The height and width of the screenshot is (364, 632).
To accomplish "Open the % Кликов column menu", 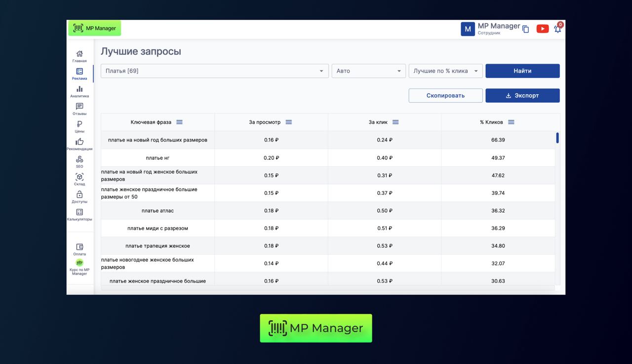I will coord(512,122).
